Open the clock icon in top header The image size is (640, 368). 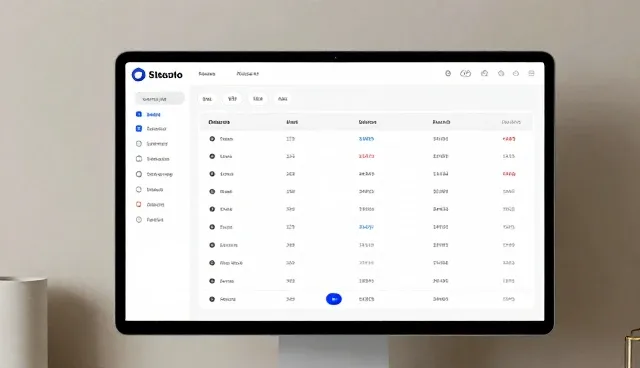coord(448,73)
